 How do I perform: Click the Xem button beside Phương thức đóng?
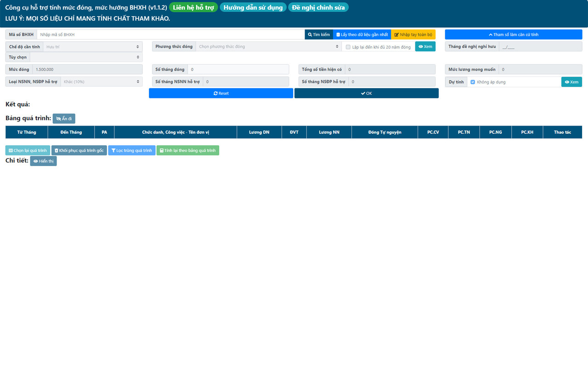[425, 46]
